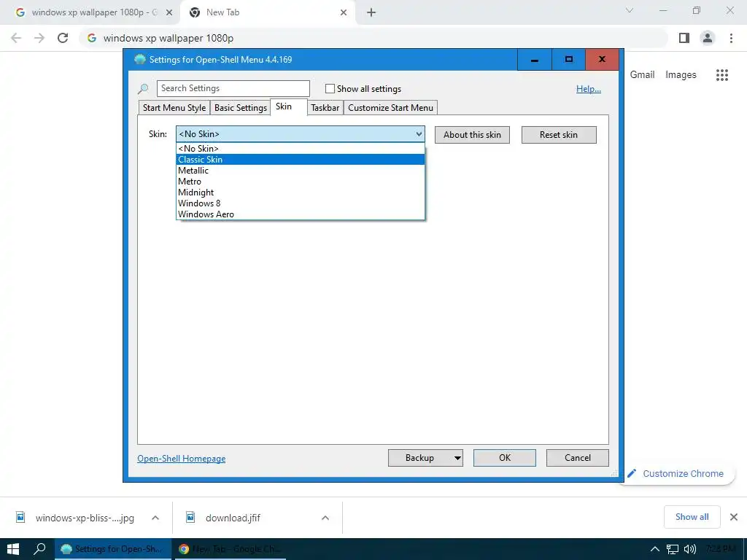Pick the Metallic skin

300,171
